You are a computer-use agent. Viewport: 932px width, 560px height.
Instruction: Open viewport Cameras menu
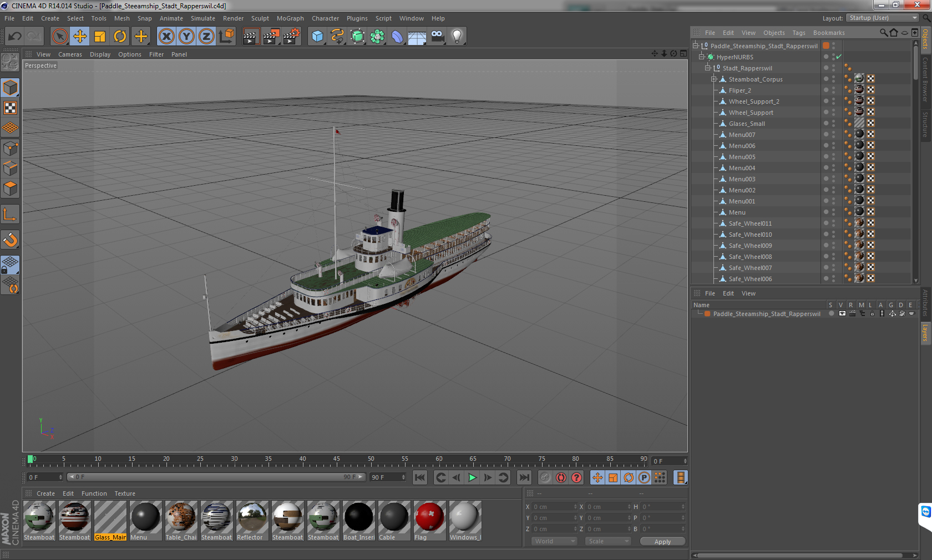pyautogui.click(x=70, y=54)
